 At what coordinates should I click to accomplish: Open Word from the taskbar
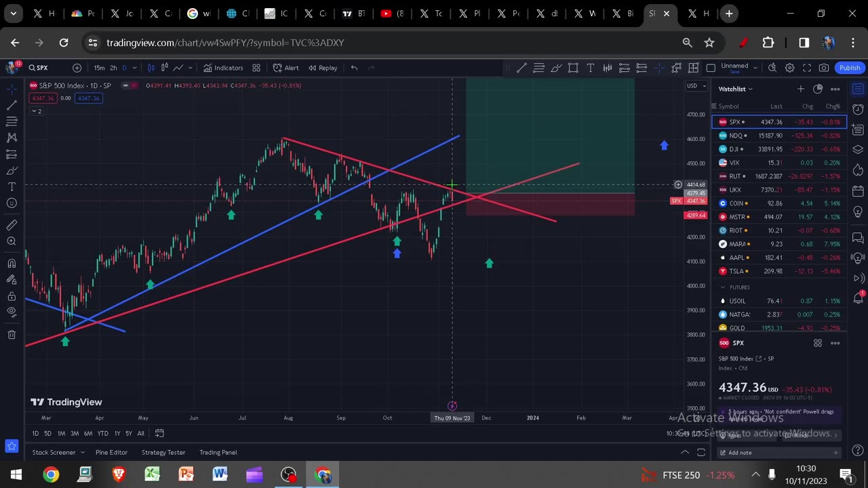point(220,474)
